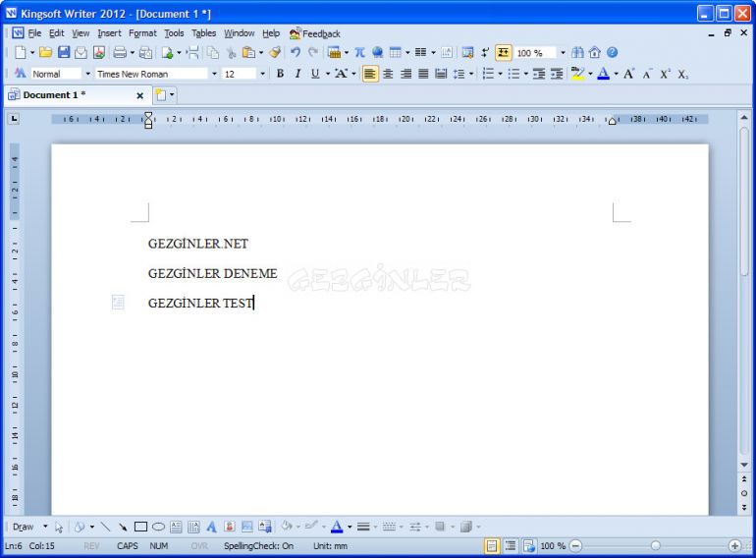Open the font size 12 dropdown
Image resolution: width=756 pixels, height=558 pixels.
click(x=263, y=74)
